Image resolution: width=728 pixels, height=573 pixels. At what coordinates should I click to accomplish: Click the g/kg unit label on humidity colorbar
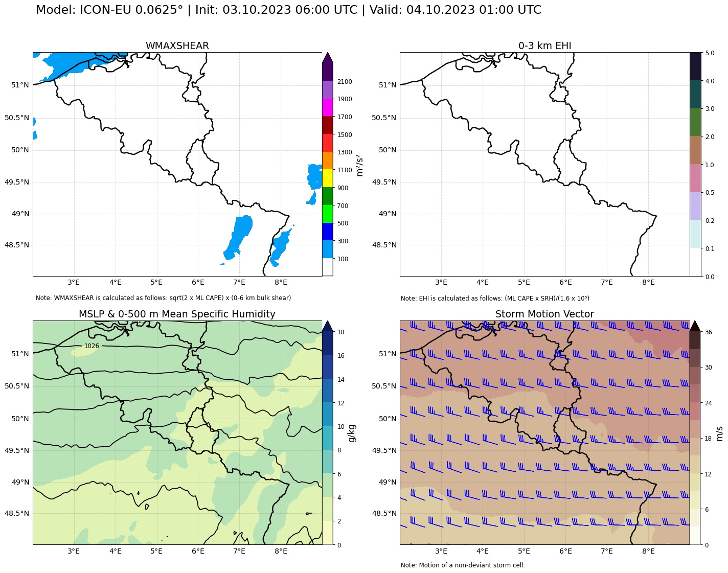click(x=352, y=433)
